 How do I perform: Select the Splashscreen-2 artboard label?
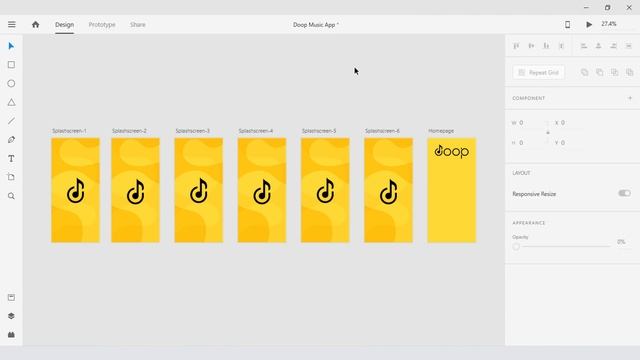(x=129, y=131)
